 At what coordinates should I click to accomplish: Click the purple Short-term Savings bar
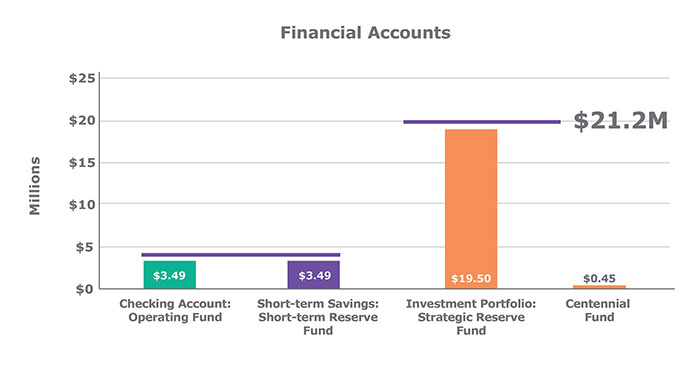tap(314, 275)
